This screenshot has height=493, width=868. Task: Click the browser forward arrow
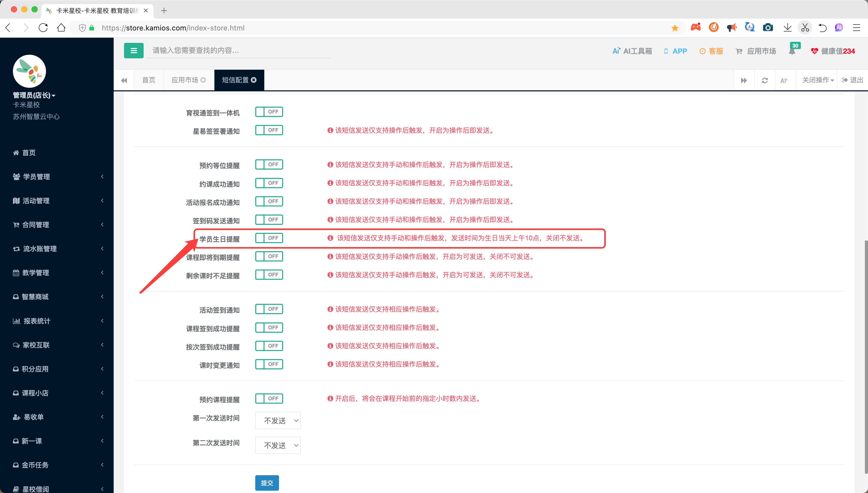pos(26,28)
